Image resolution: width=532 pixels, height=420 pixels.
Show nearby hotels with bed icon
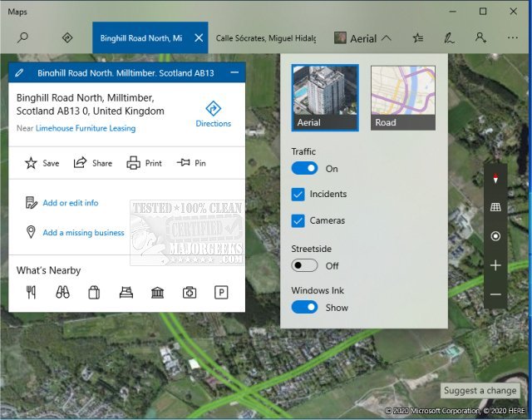coord(126,292)
